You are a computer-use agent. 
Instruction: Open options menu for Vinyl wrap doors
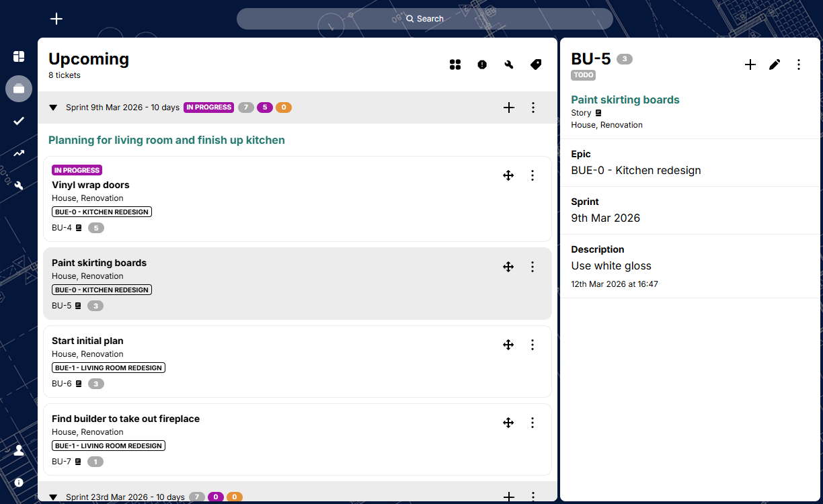533,175
